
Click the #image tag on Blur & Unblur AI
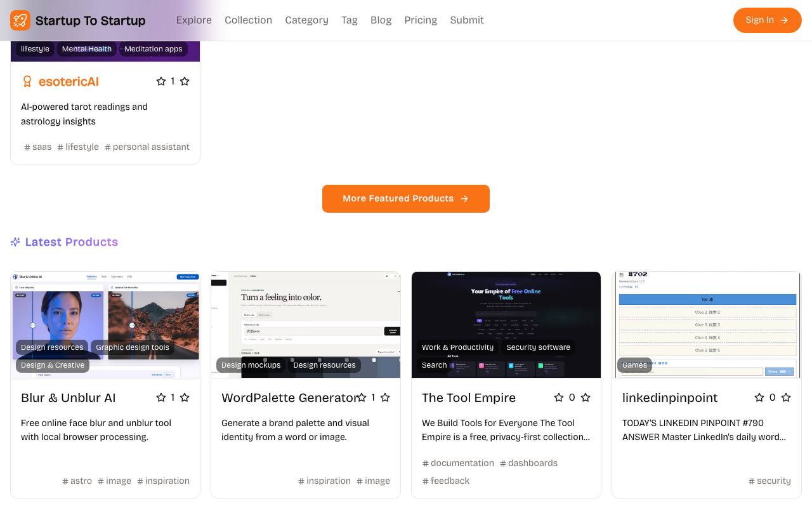[x=114, y=481]
